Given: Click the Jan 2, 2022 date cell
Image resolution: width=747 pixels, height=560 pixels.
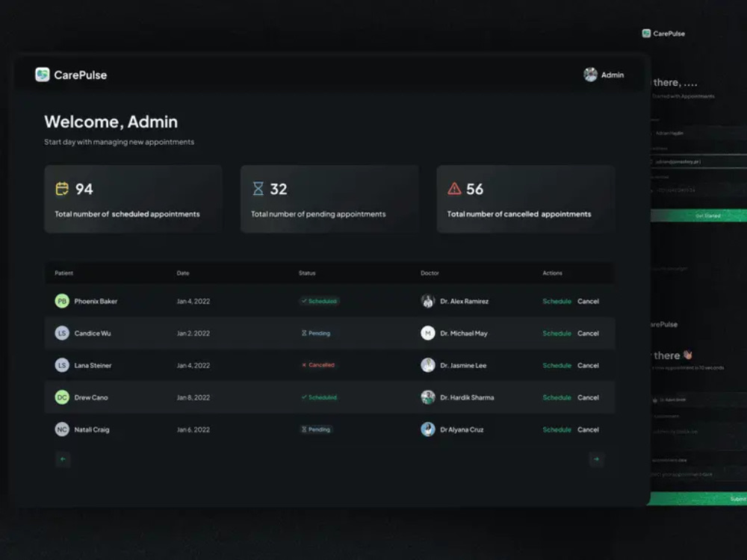Looking at the screenshot, I should pyautogui.click(x=193, y=333).
